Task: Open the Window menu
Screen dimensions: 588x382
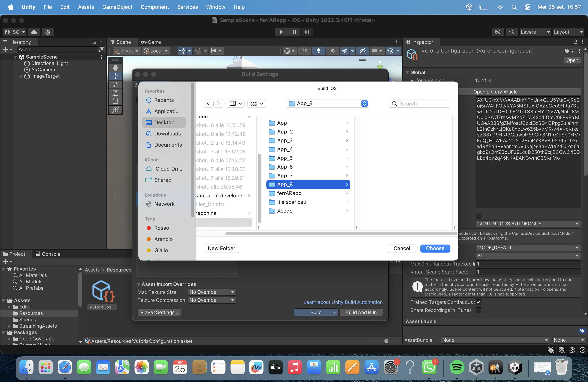Action: [x=215, y=7]
